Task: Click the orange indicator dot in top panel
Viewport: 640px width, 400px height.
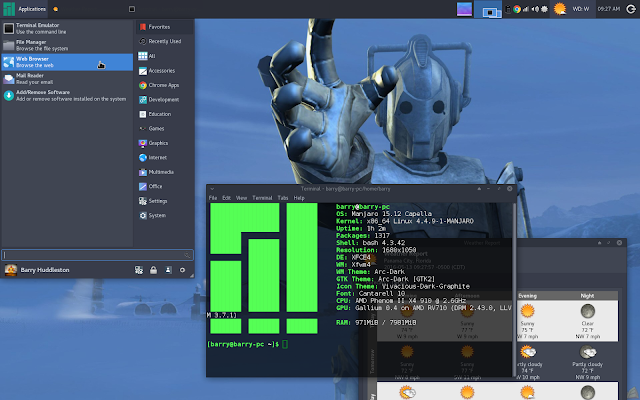Action: pyautogui.click(x=56, y=9)
